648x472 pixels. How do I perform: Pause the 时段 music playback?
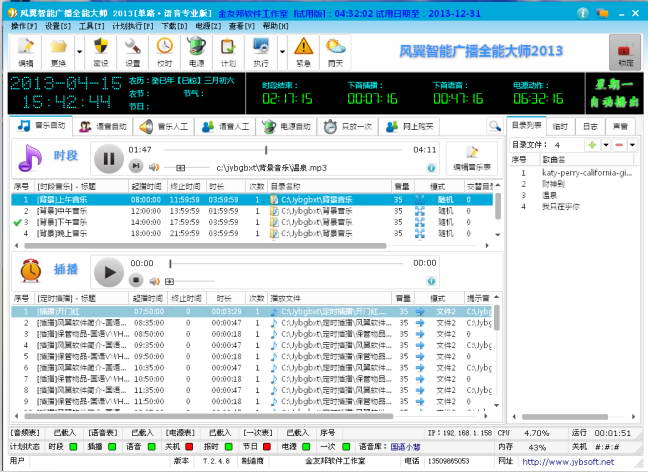coord(109,159)
